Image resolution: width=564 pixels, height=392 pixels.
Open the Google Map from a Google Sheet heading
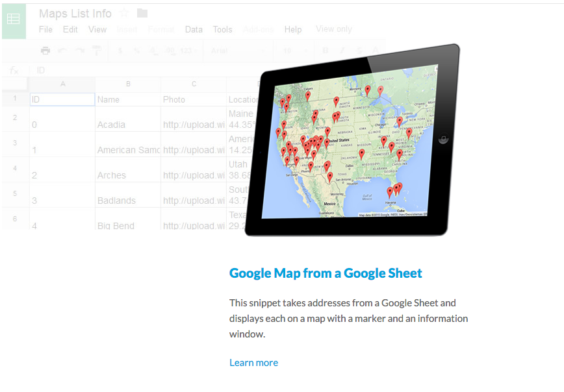point(325,273)
